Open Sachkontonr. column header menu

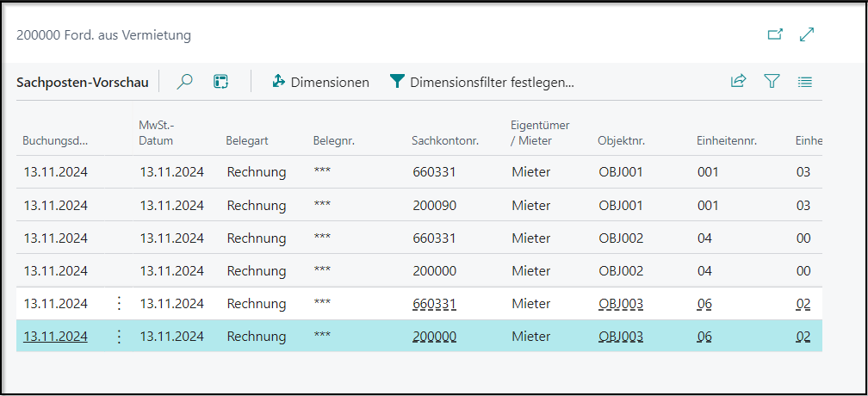[445, 140]
